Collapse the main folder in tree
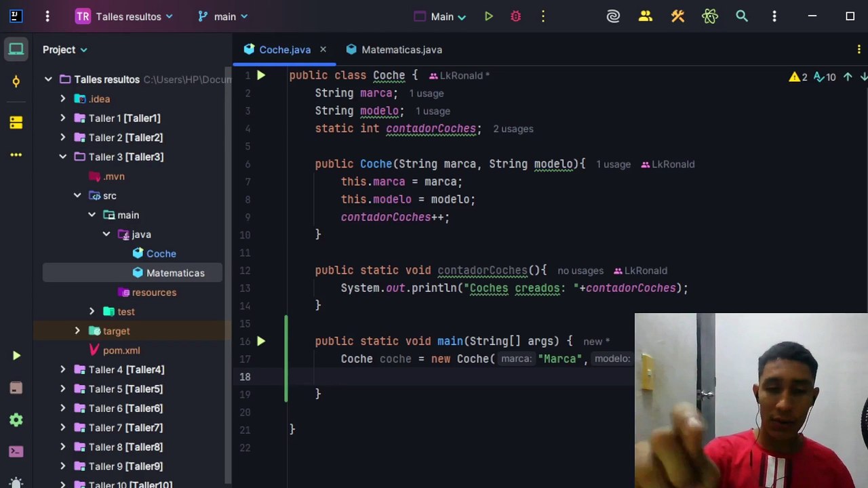The width and height of the screenshot is (868, 488). click(92, 215)
